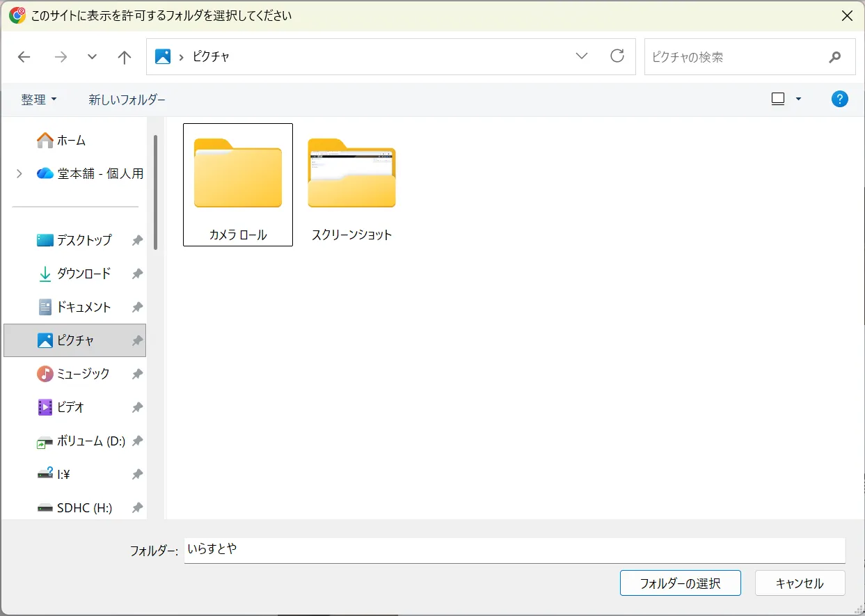This screenshot has height=616, width=865.
Task: Click the search magnifier icon
Action: (x=835, y=57)
